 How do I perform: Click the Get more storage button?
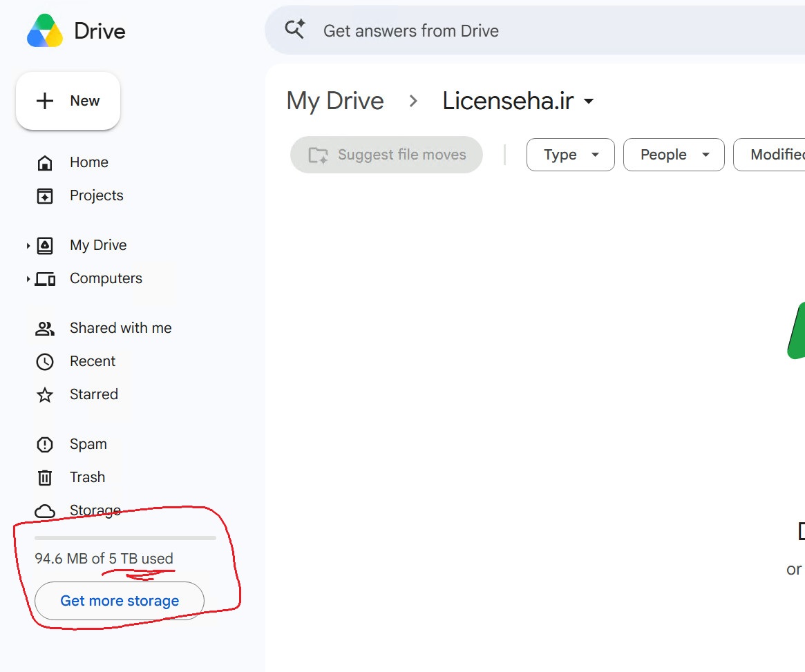(119, 600)
